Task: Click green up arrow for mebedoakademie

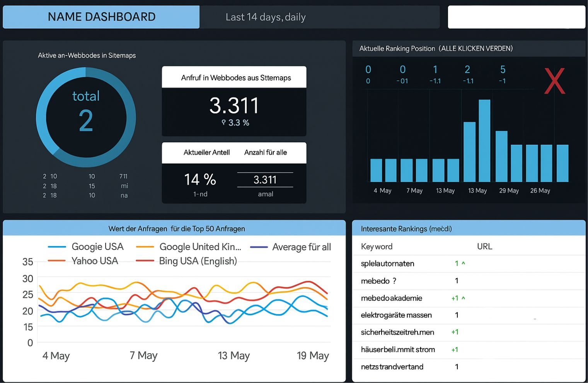Action: 463,298
